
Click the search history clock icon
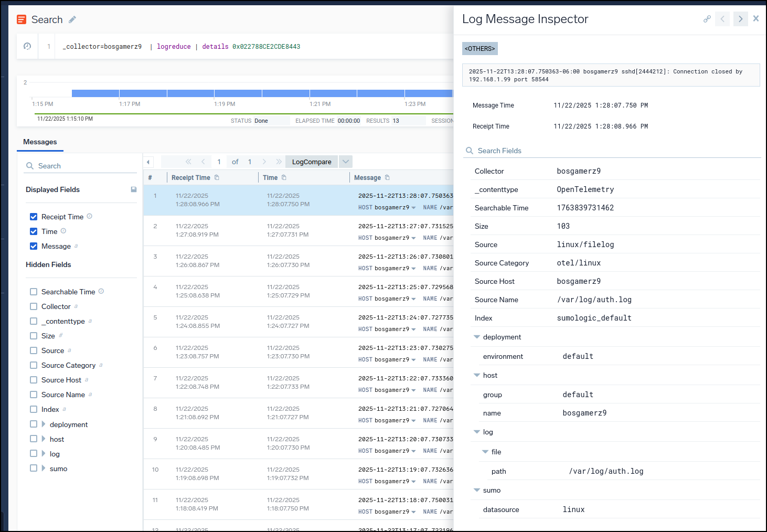[27, 46]
